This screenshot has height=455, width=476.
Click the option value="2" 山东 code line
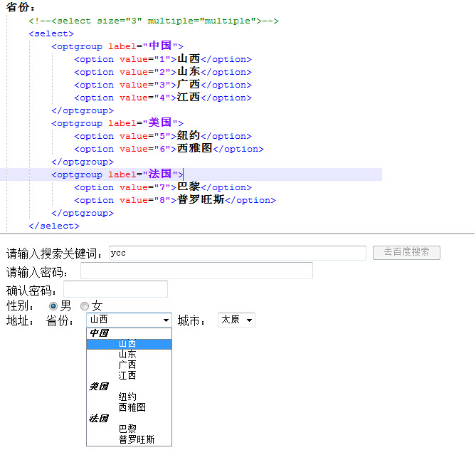point(163,72)
